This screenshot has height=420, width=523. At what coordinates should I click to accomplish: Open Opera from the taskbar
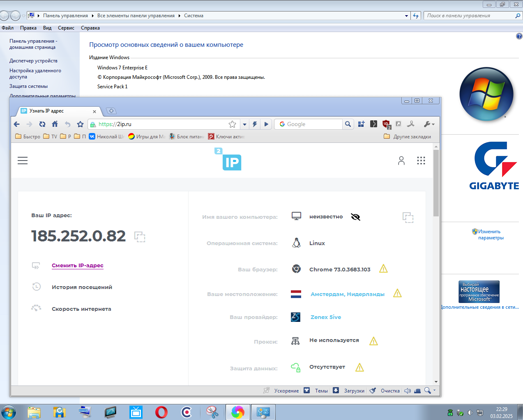click(x=161, y=412)
